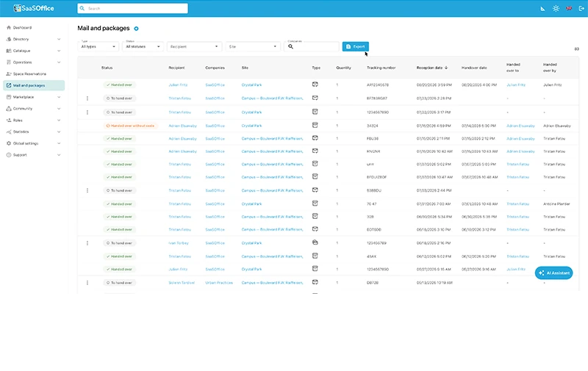Open three-dot menu for BF783RG87 row
This screenshot has width=588, height=371.
coord(87,98)
